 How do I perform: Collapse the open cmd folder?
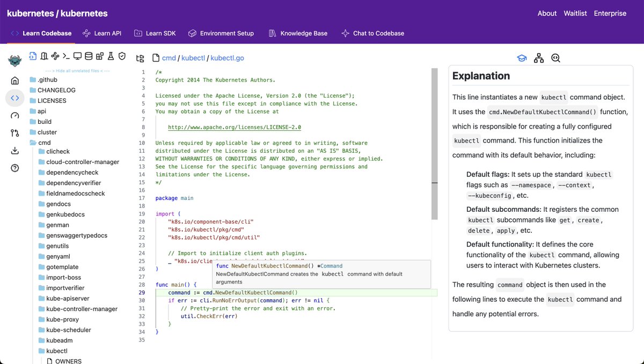click(x=40, y=143)
